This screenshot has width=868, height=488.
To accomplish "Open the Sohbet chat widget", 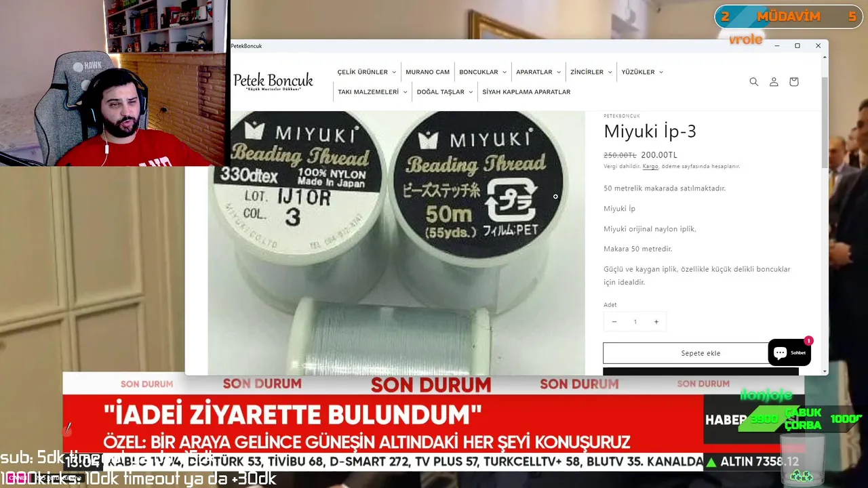I will (789, 352).
